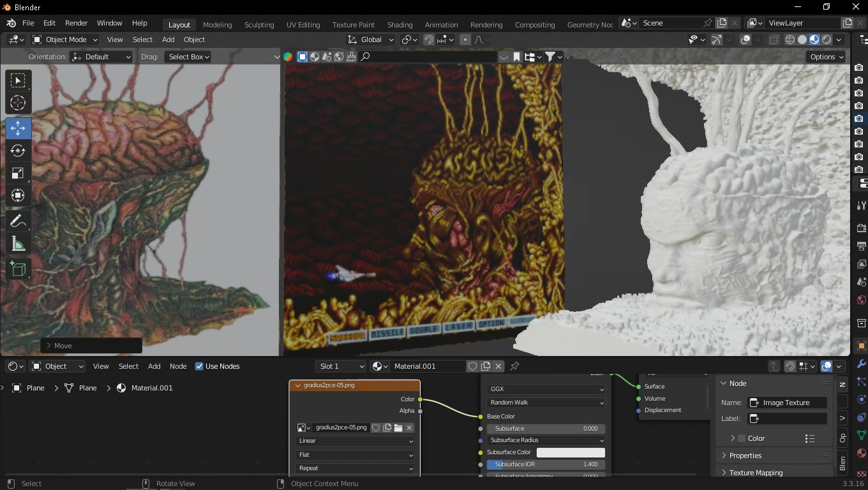Open the Drag Select Box dropdown
The image size is (868, 490).
[x=188, y=57]
